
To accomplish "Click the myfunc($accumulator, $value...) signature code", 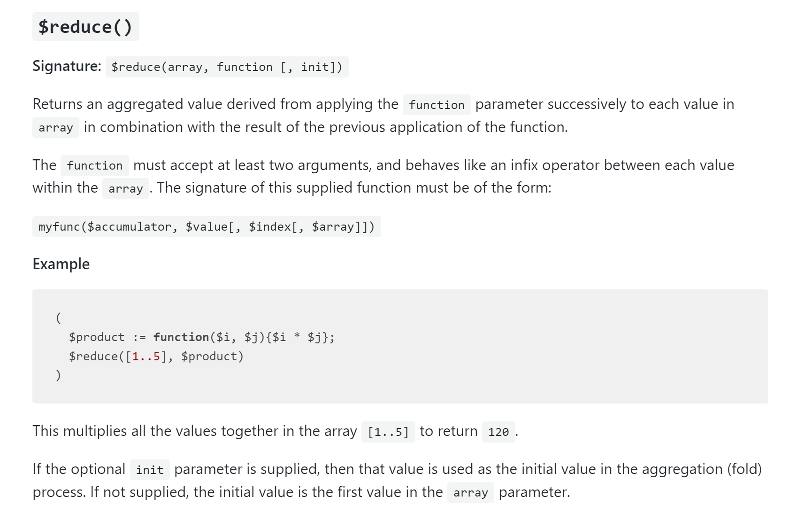I will pyautogui.click(x=207, y=226).
